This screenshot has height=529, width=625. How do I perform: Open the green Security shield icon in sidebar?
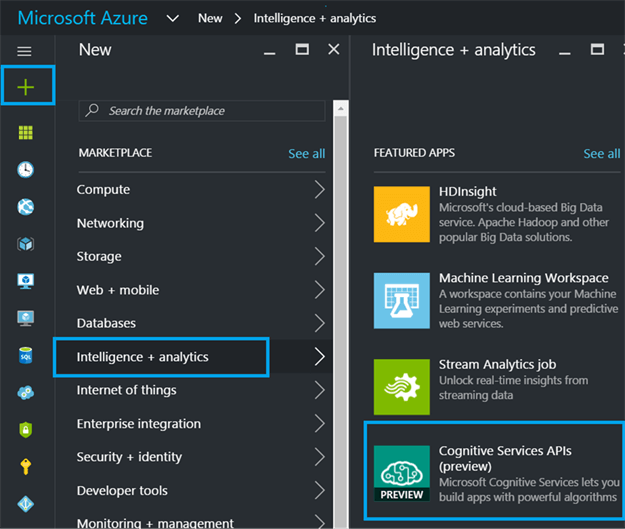[25, 429]
